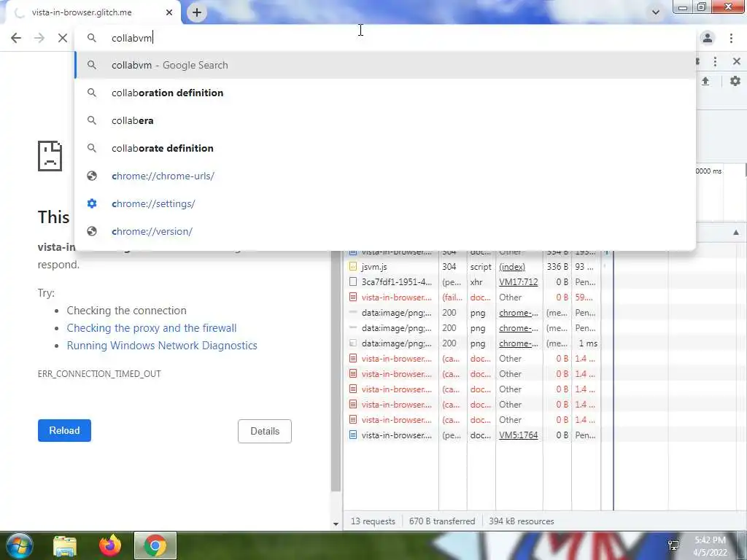Collapse the network overview with up triangle
Screen dimensions: 747x560
[736, 233]
